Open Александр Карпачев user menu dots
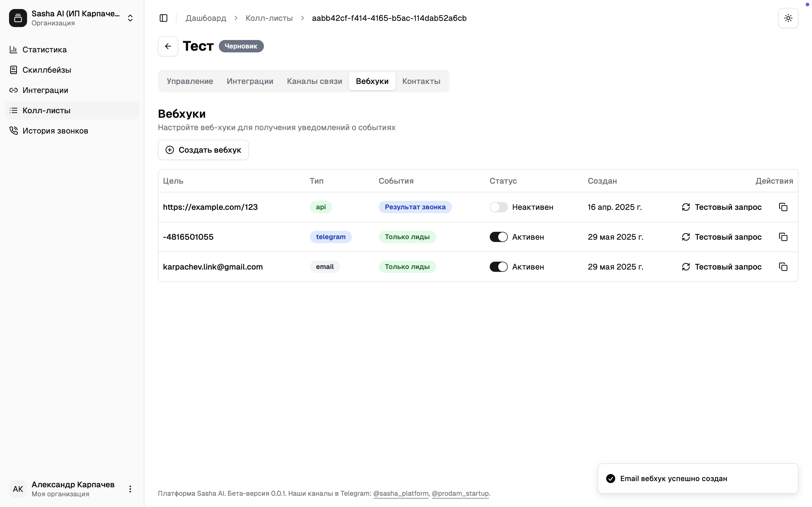Viewport: 812px width, 507px height. click(x=130, y=489)
